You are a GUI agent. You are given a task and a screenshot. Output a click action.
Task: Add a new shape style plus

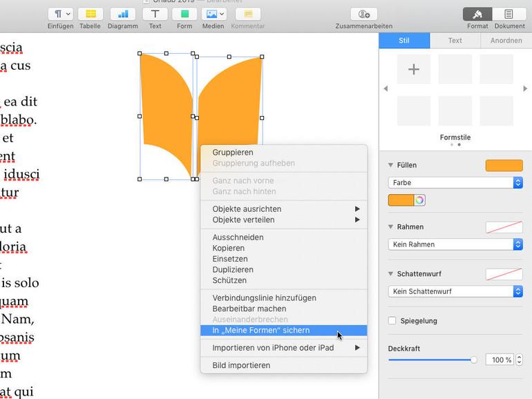pyautogui.click(x=414, y=69)
